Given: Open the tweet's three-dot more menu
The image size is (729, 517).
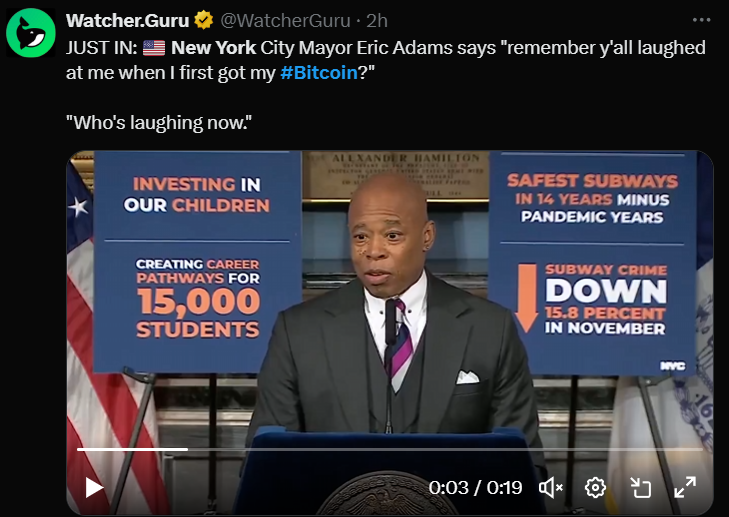Looking at the screenshot, I should [701, 20].
